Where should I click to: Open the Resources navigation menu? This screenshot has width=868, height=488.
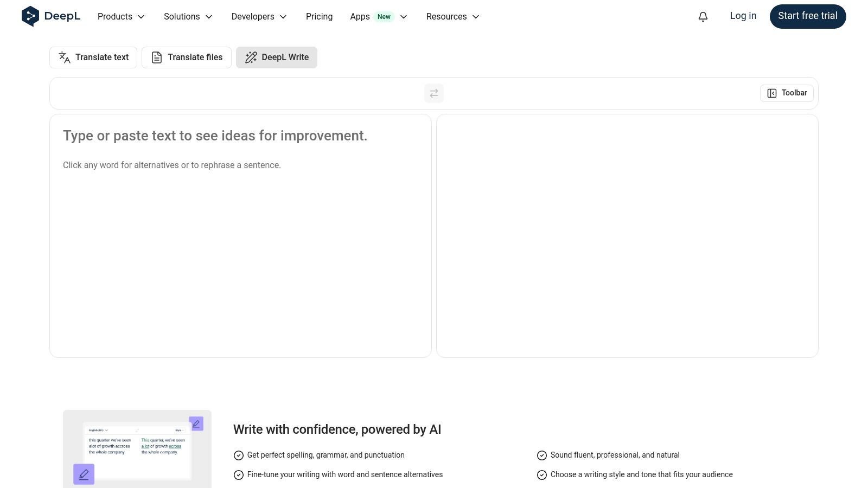coord(452,17)
